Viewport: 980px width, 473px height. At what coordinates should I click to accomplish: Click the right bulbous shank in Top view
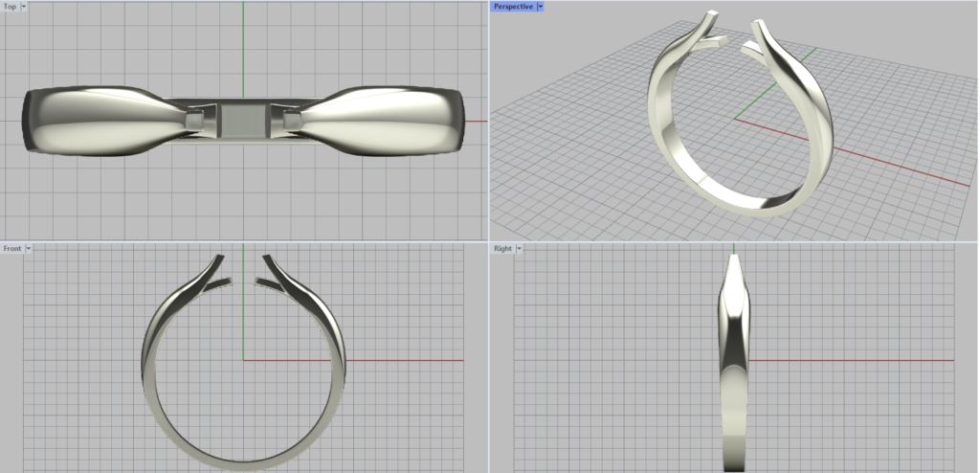click(x=383, y=120)
